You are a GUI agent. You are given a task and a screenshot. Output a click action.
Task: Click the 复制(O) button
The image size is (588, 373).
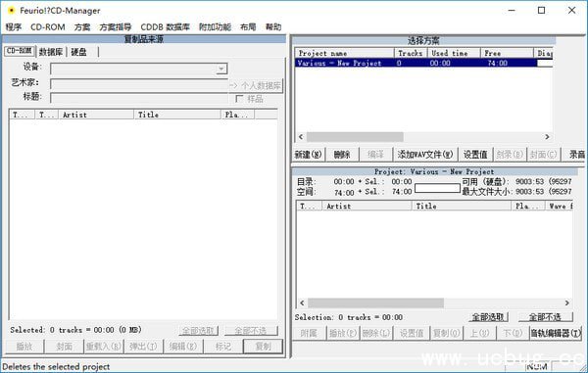coord(447,333)
